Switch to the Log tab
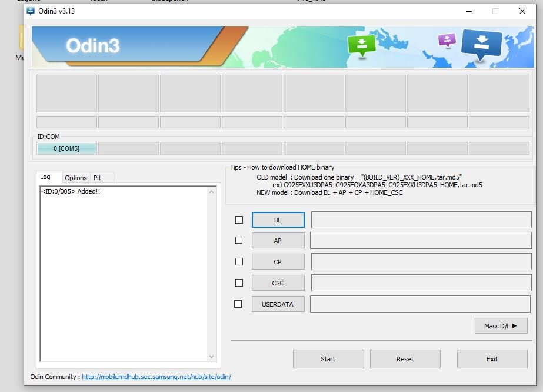This screenshot has height=392, width=543. click(x=45, y=177)
